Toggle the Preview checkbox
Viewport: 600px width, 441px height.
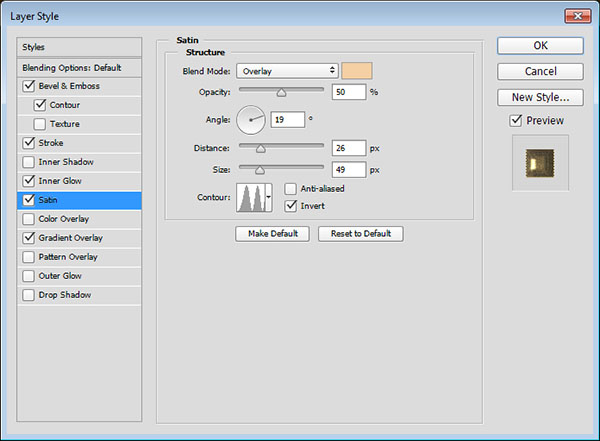(x=516, y=121)
